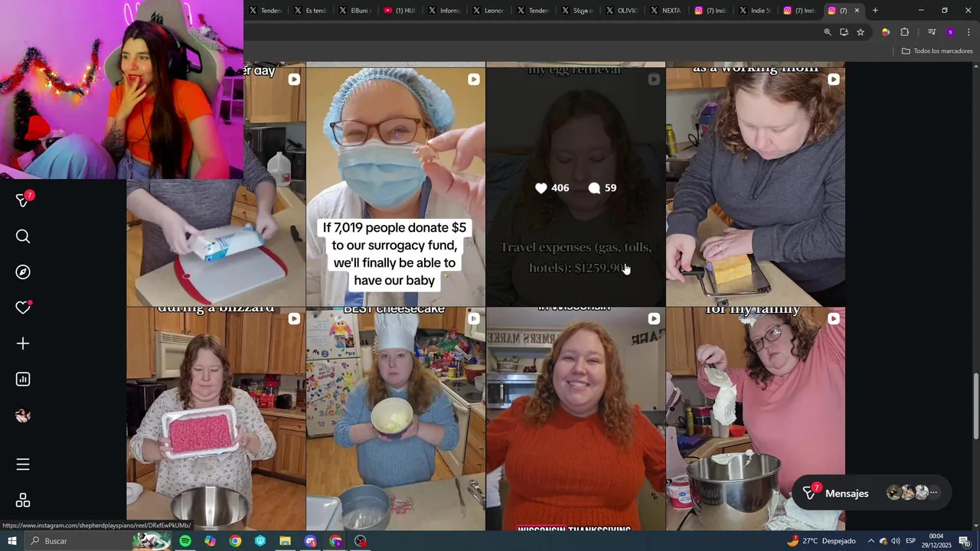Image resolution: width=980 pixels, height=551 pixels.
Task: Switch the ESP keyboard language
Action: 911,541
